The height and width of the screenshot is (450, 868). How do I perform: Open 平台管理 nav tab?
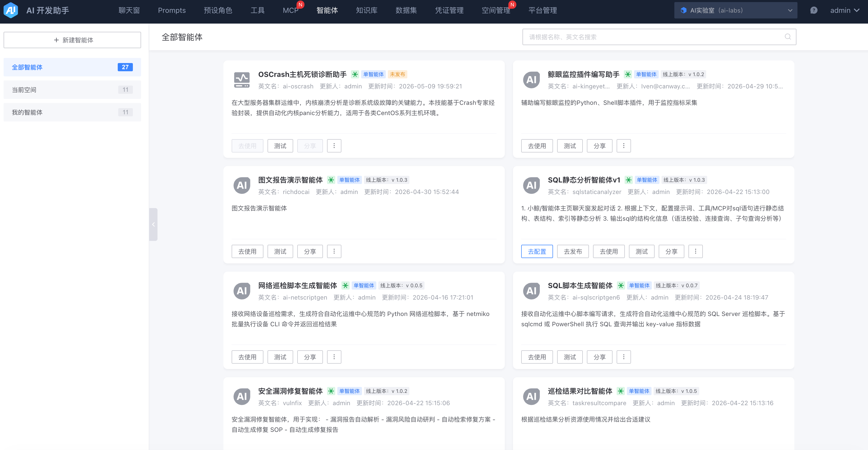tap(542, 11)
